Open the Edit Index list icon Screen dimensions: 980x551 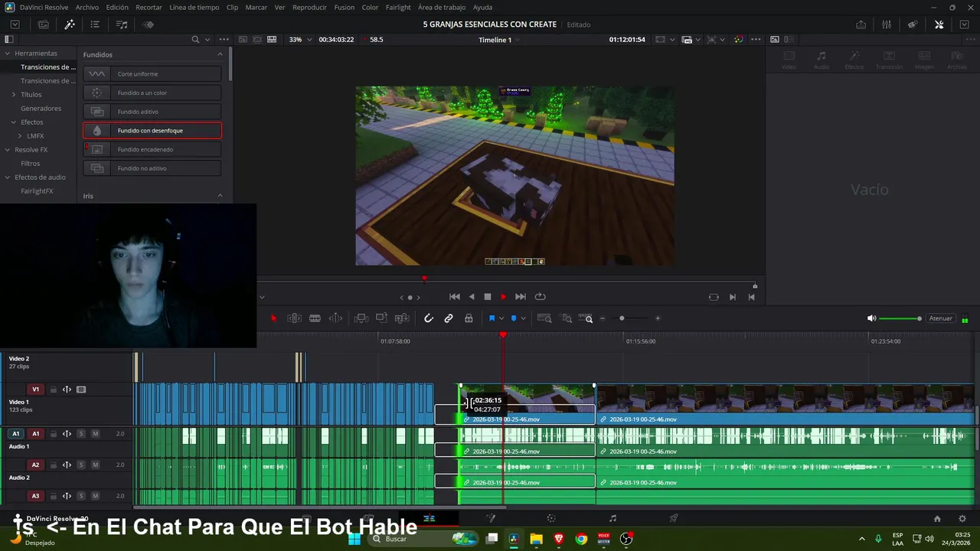[95, 24]
